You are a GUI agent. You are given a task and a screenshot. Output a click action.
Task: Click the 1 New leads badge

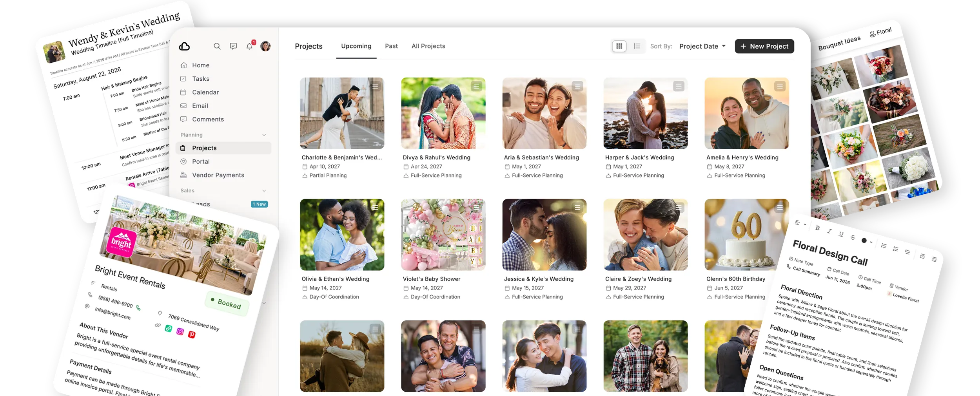pos(259,204)
